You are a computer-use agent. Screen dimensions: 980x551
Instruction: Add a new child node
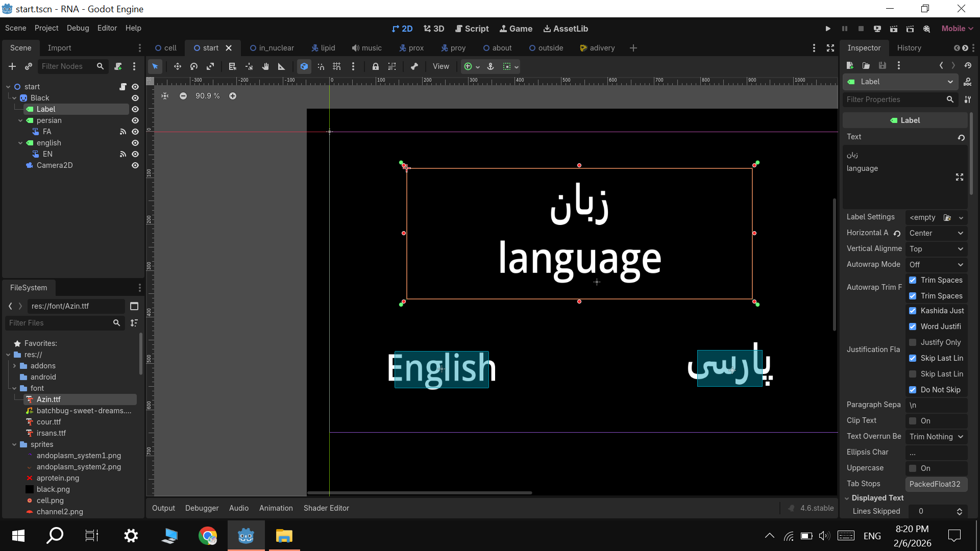pos(12,66)
